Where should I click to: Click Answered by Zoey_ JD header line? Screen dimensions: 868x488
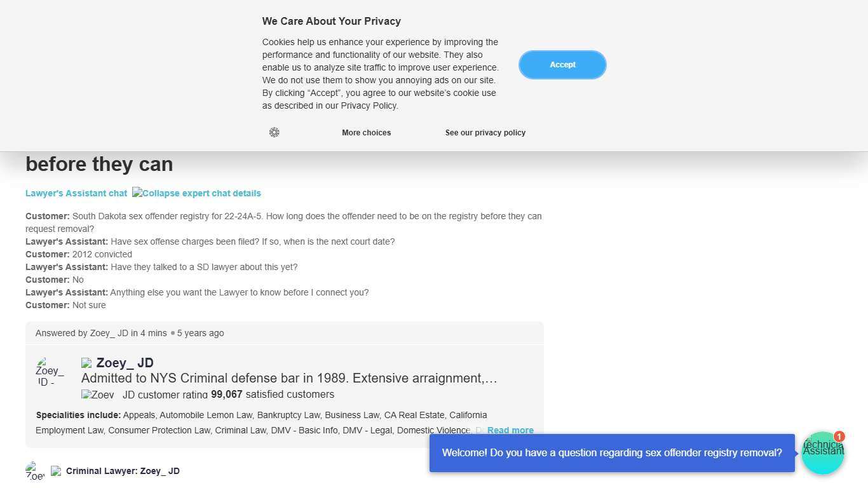tap(130, 333)
